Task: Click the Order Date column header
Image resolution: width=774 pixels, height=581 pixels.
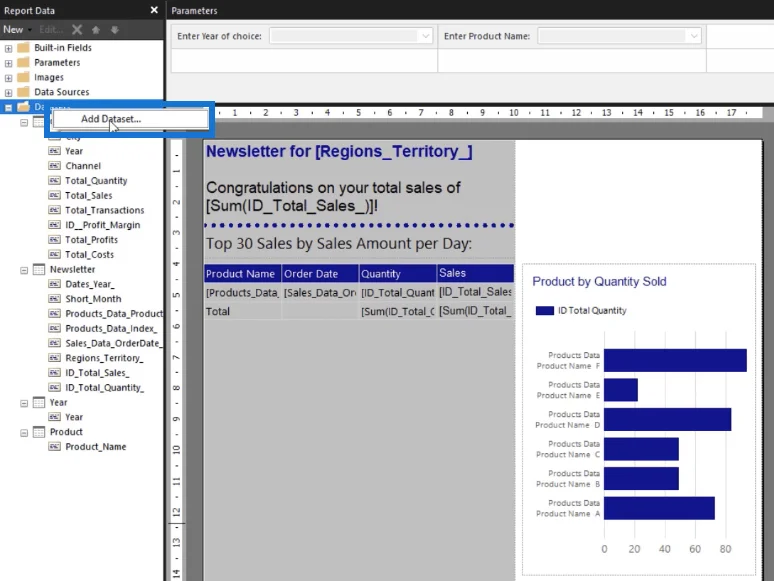Action: (x=320, y=273)
